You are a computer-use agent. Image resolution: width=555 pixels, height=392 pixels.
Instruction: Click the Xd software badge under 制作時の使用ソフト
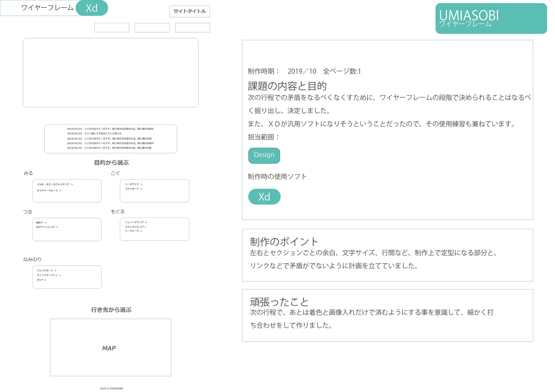click(264, 197)
